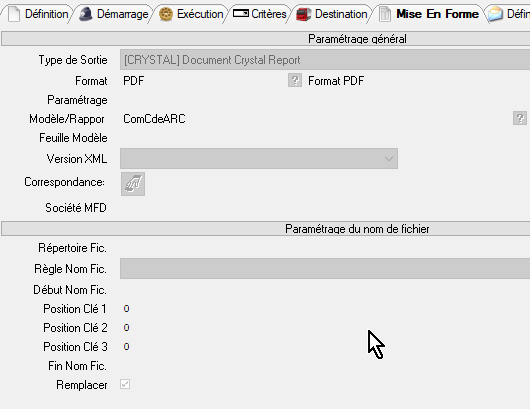Screen dimensions: 530x409
Task: Click the field icon on Critères tab
Action: (x=241, y=14)
